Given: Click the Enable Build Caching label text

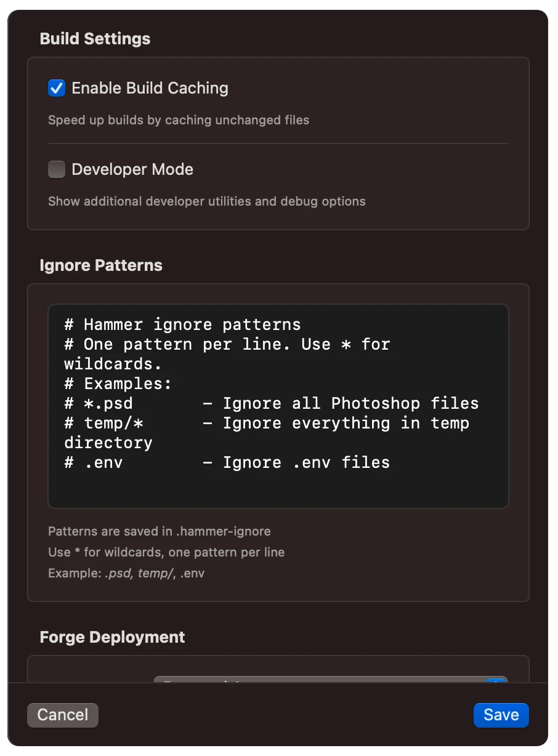Looking at the screenshot, I should (150, 88).
